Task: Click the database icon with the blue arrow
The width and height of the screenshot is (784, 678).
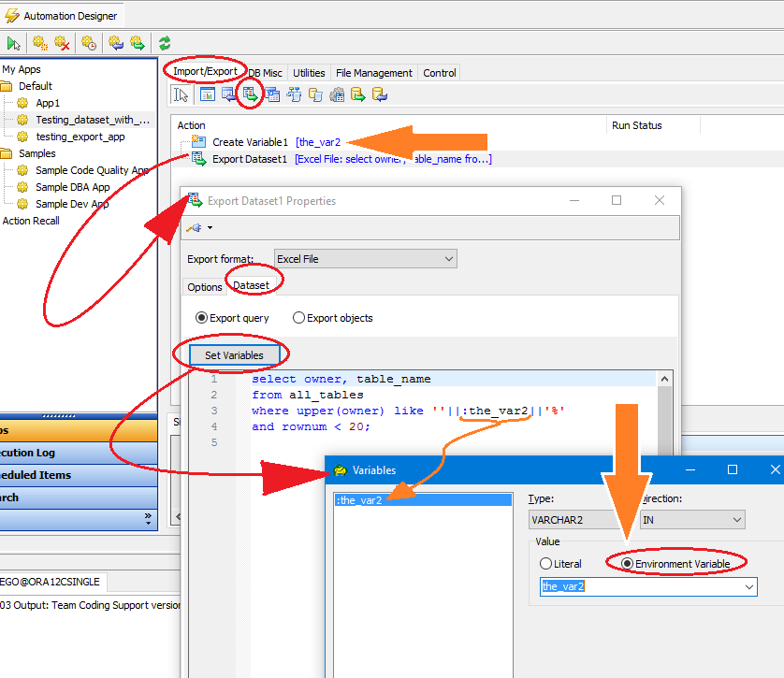Action: pyautogui.click(x=380, y=94)
